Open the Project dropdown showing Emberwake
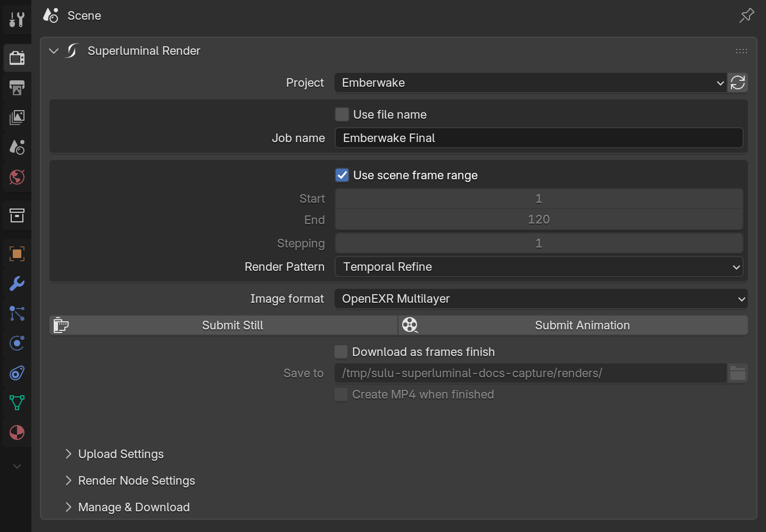The height and width of the screenshot is (532, 766). [x=530, y=83]
